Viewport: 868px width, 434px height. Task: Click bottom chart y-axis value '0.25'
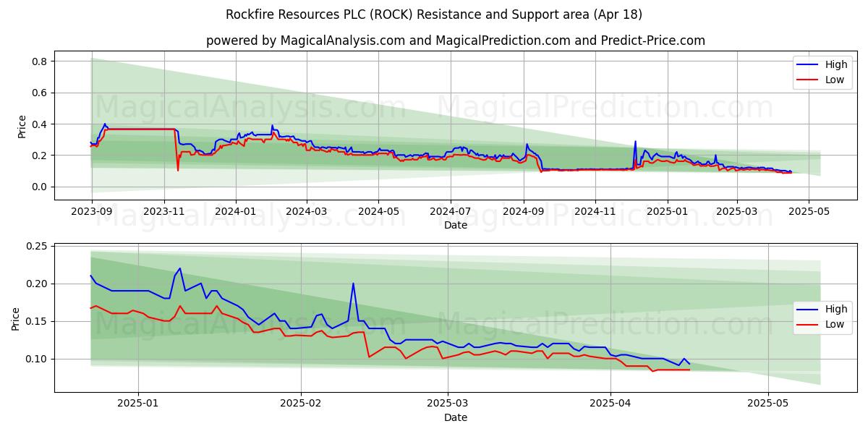pos(37,247)
